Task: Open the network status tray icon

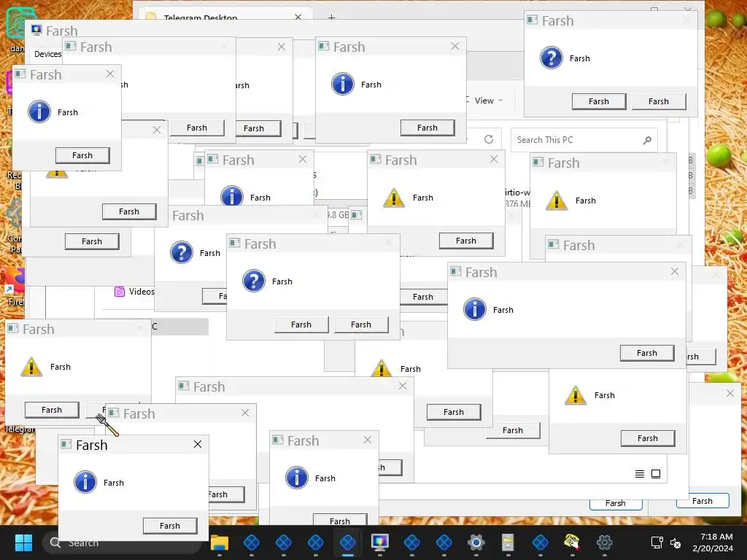Action: [657, 542]
